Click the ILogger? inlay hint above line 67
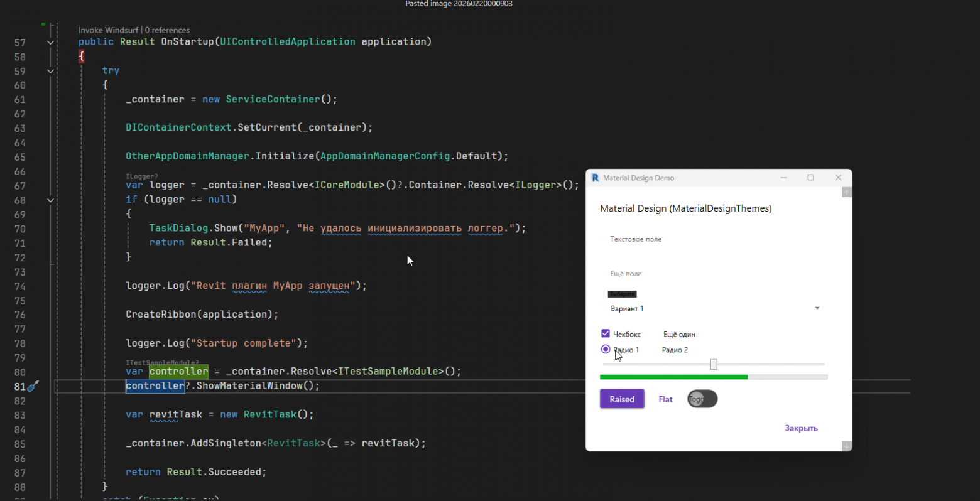This screenshot has width=980, height=501. click(x=142, y=176)
